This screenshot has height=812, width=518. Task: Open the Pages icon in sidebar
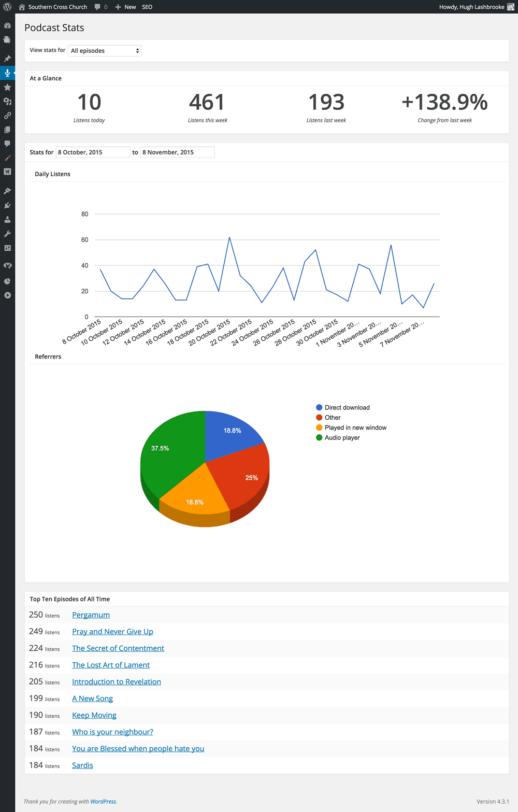[x=7, y=130]
